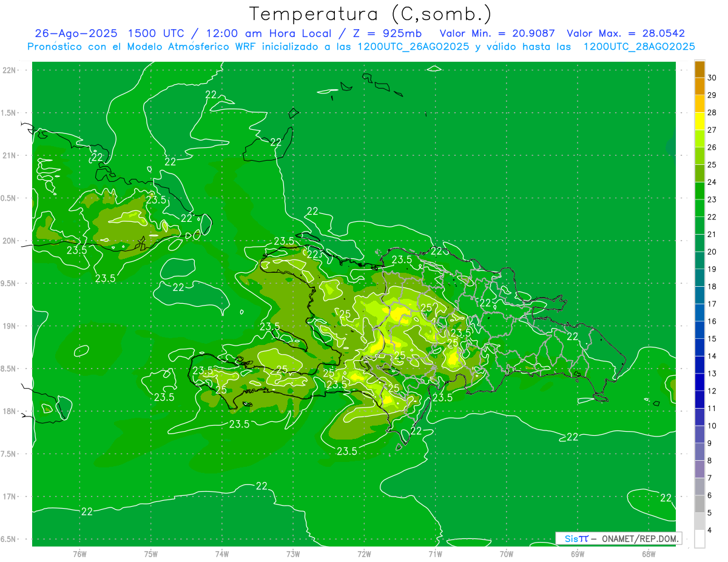The height and width of the screenshot is (562, 728).
Task: Click the '0.5N' latitude axis label
Action: [x=8, y=198]
